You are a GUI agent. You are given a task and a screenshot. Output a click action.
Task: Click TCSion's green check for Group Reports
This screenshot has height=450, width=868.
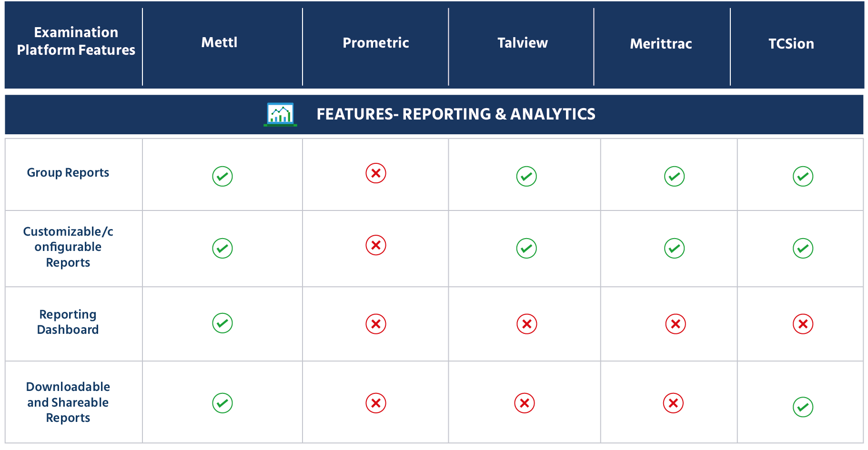point(803,176)
